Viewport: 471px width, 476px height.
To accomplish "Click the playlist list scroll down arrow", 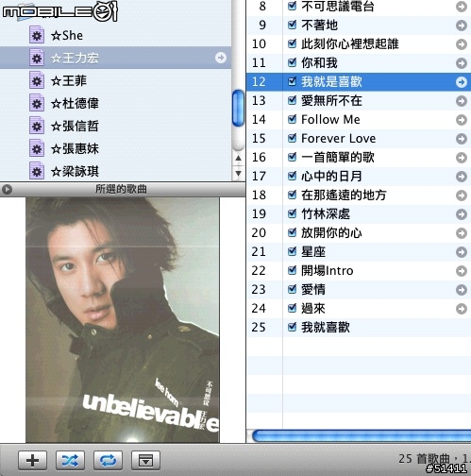I will 239,174.
